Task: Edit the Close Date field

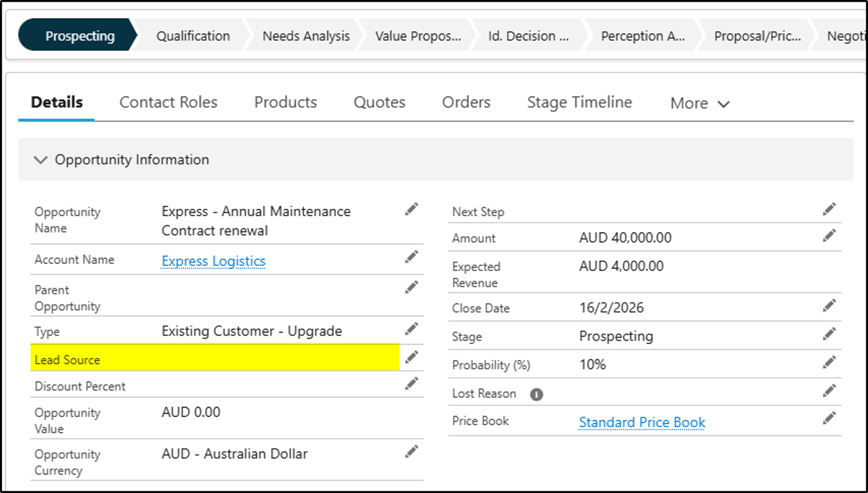Action: pos(829,305)
